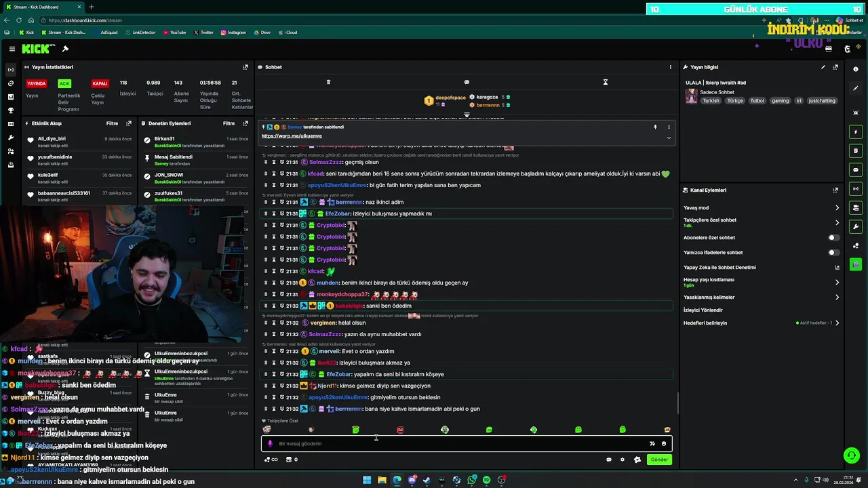Open chat settings gear below the message box
868x488 pixels.
click(x=623, y=460)
